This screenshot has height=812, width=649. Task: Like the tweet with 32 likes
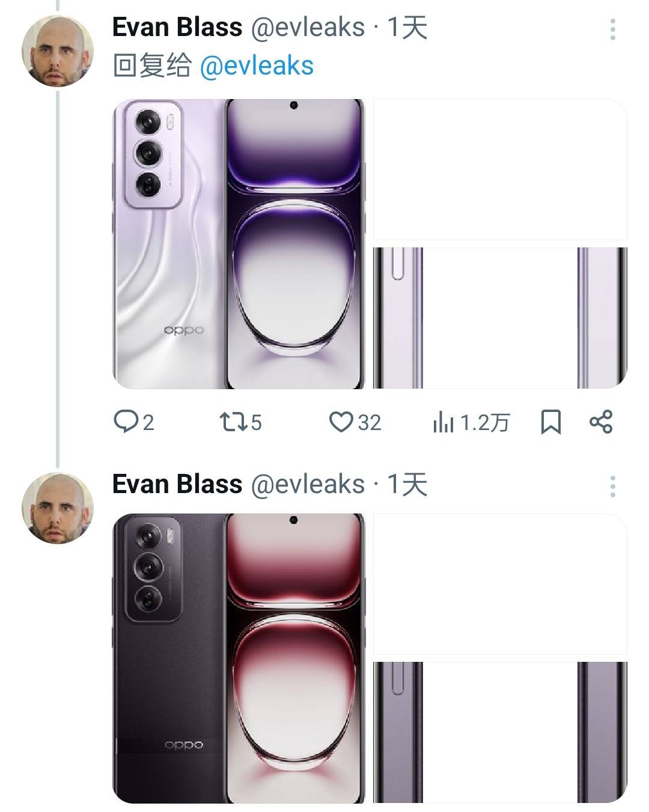click(355, 422)
